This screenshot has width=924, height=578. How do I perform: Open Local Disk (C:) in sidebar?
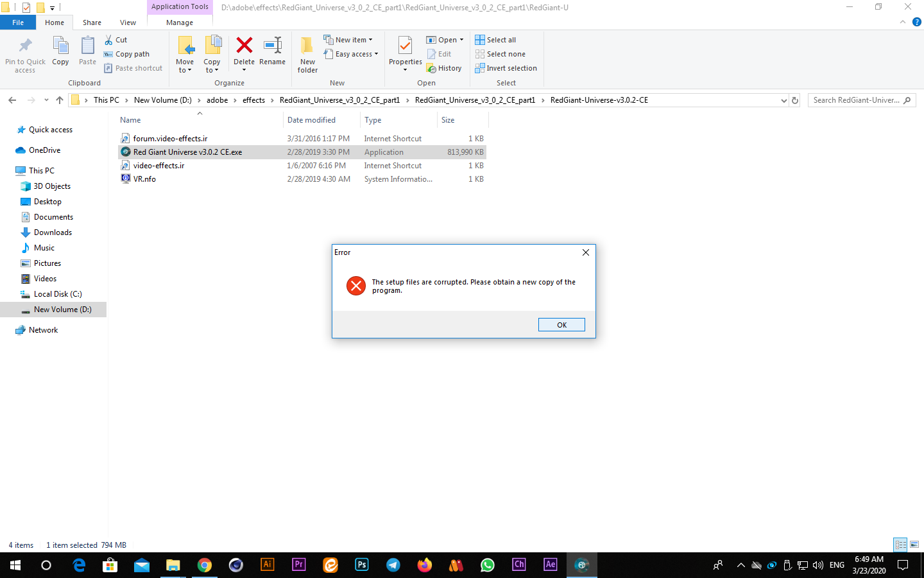[x=58, y=294]
